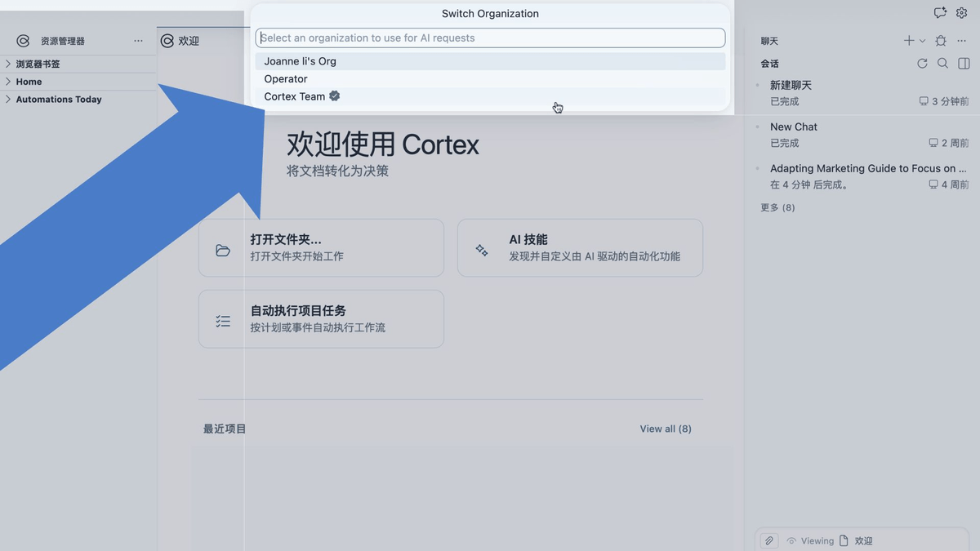The image size is (980, 551).
Task: Click the 聊天 panel title
Action: pyautogui.click(x=769, y=41)
